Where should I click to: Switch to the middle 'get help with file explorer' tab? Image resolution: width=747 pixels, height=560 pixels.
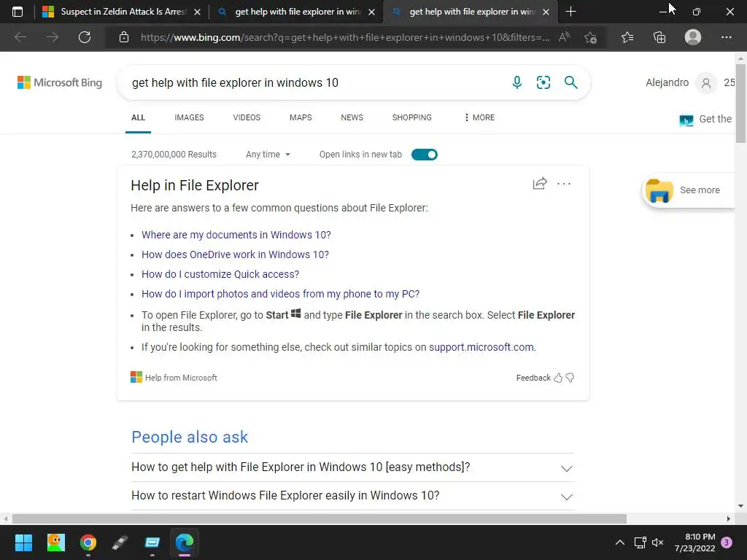295,12
